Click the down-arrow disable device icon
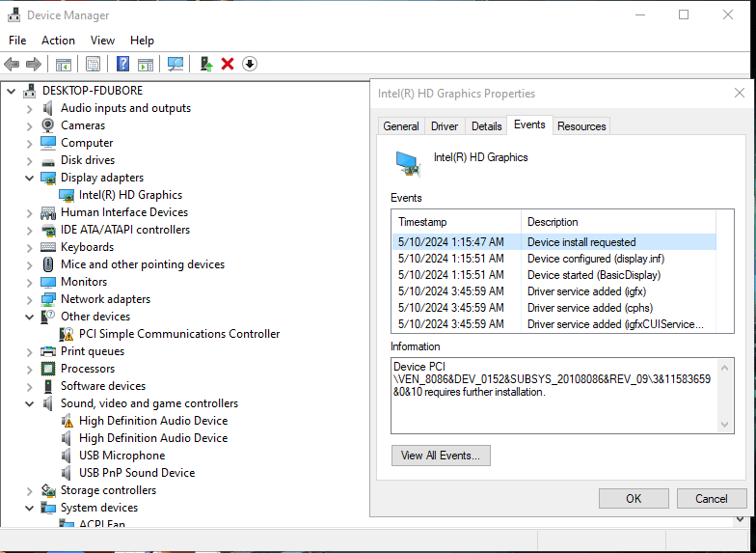The image size is (756, 553). (x=250, y=64)
